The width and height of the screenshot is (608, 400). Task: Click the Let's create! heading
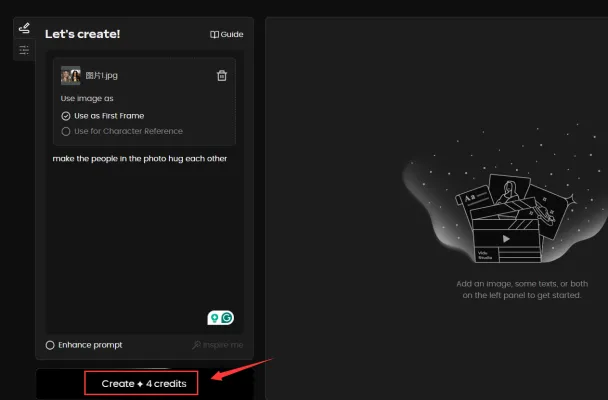[82, 34]
